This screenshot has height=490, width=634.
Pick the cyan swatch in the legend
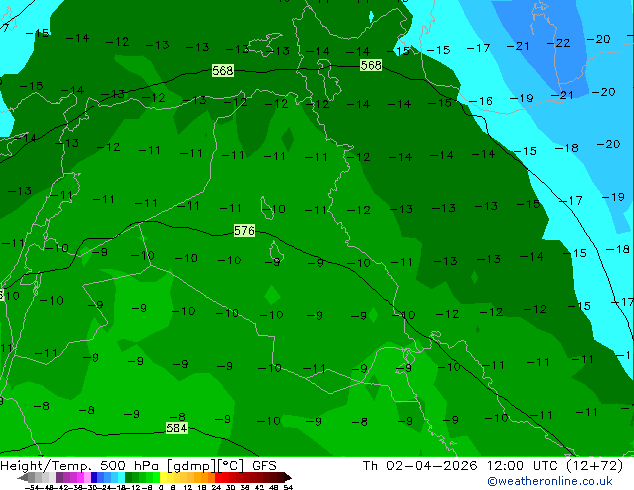click(121, 477)
